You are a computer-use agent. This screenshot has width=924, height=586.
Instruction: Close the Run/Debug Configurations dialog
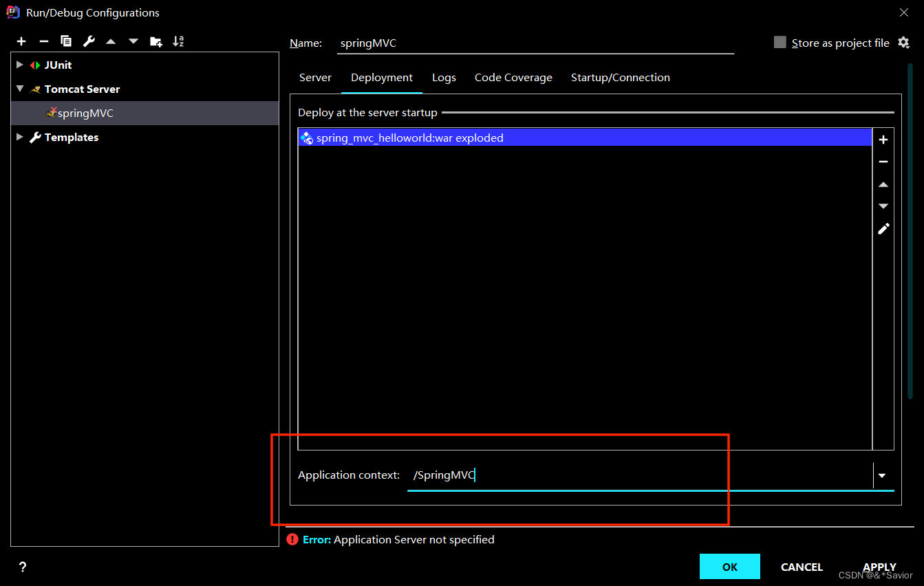pyautogui.click(x=904, y=12)
